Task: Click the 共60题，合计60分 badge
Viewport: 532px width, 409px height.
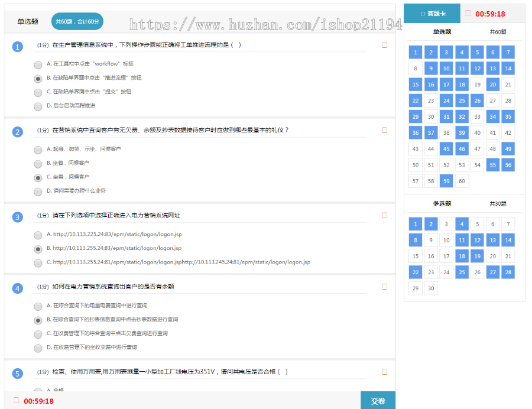Action: (x=78, y=21)
